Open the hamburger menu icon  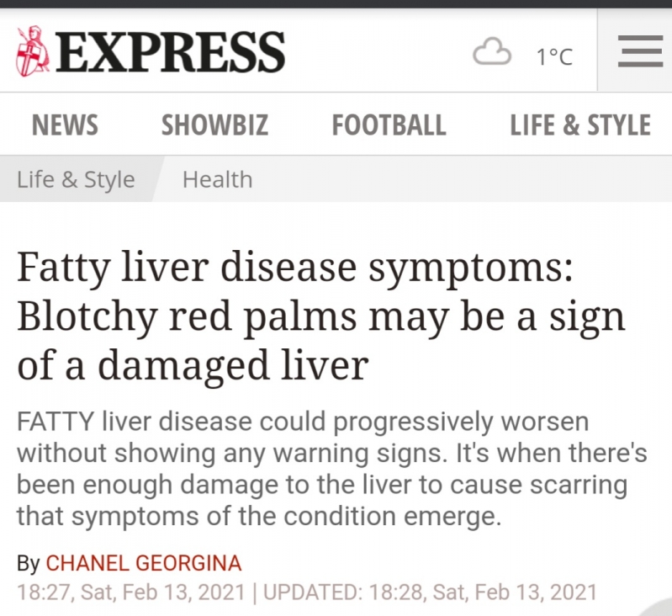[x=640, y=51]
